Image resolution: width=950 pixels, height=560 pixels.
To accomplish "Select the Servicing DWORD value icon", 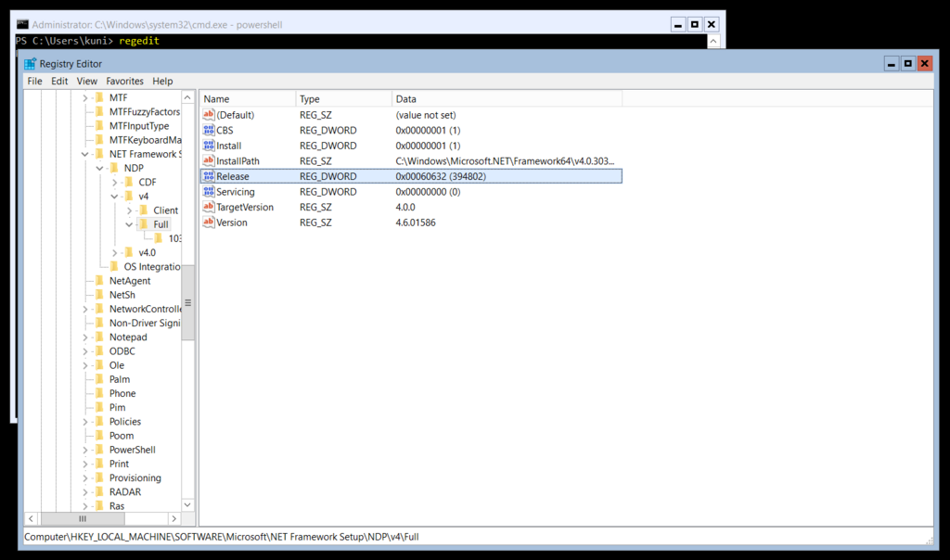I will tap(209, 191).
